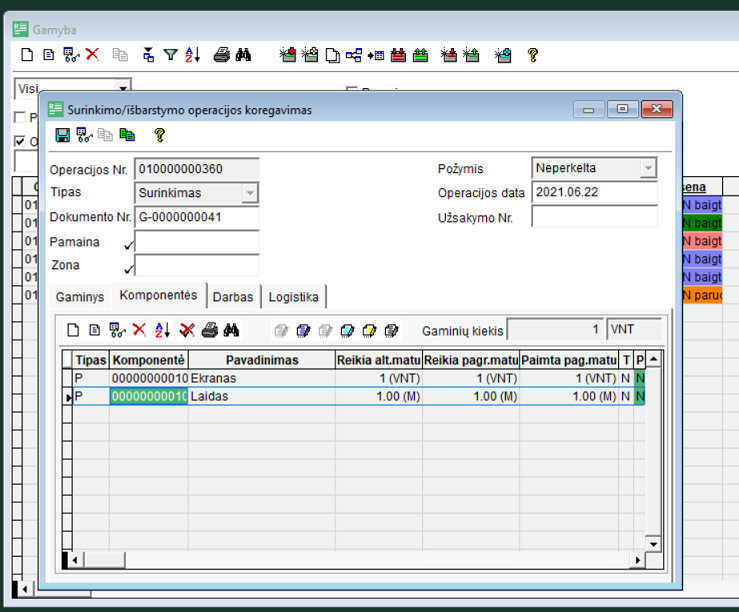Click the cyan notepad icon in Komponentės toolbar
Image resolution: width=739 pixels, height=612 pixels.
pyautogui.click(x=347, y=331)
